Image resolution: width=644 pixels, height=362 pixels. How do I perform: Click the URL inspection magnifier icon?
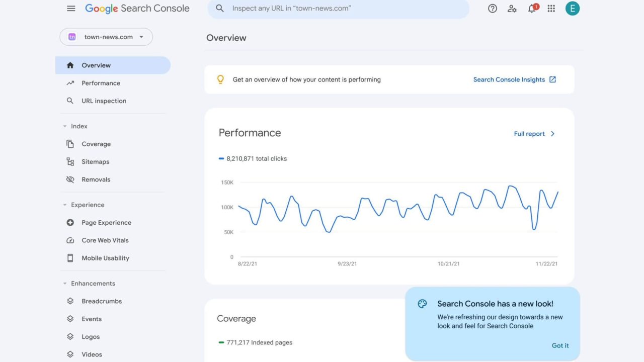(70, 101)
